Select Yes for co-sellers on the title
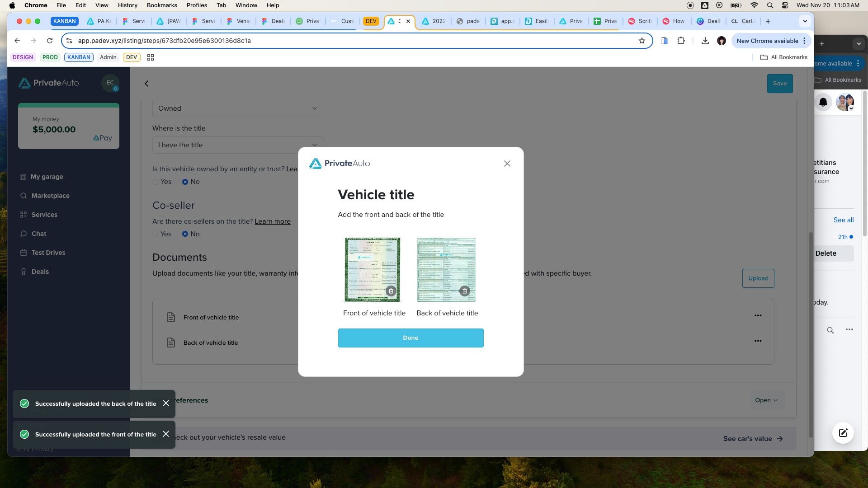Screen dimensions: 868x488 coord(156,234)
